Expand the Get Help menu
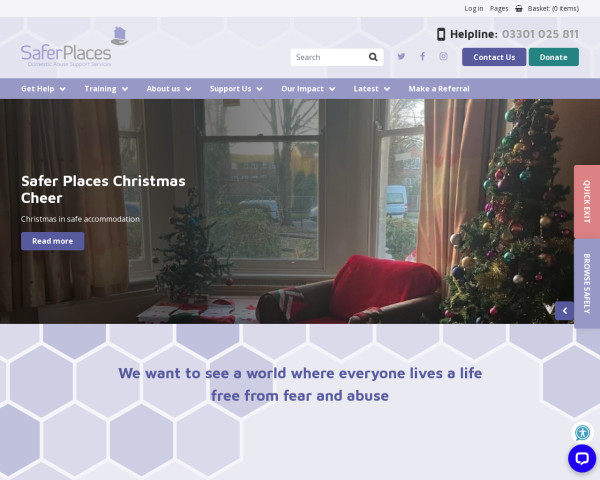The image size is (600, 480). point(43,89)
